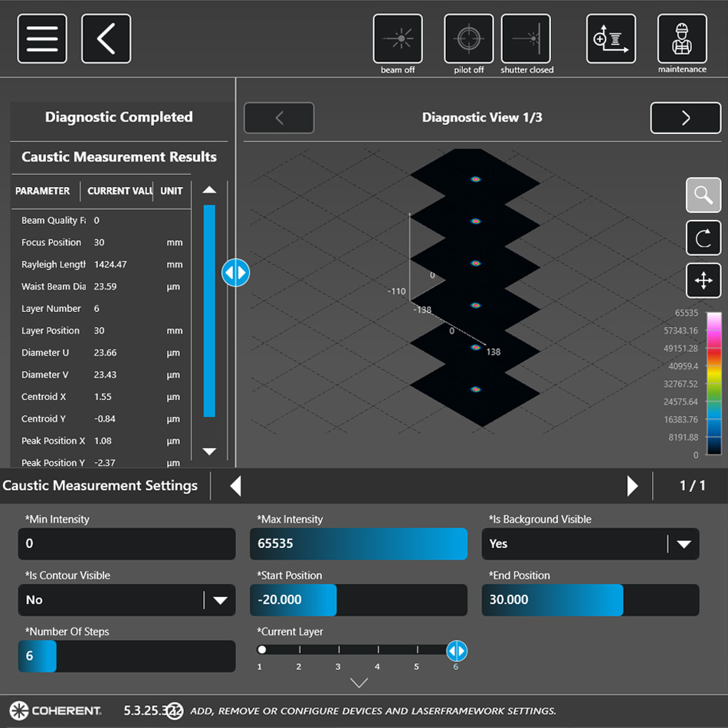Open the hamburger main menu
This screenshot has width=728, height=728.
(42, 38)
